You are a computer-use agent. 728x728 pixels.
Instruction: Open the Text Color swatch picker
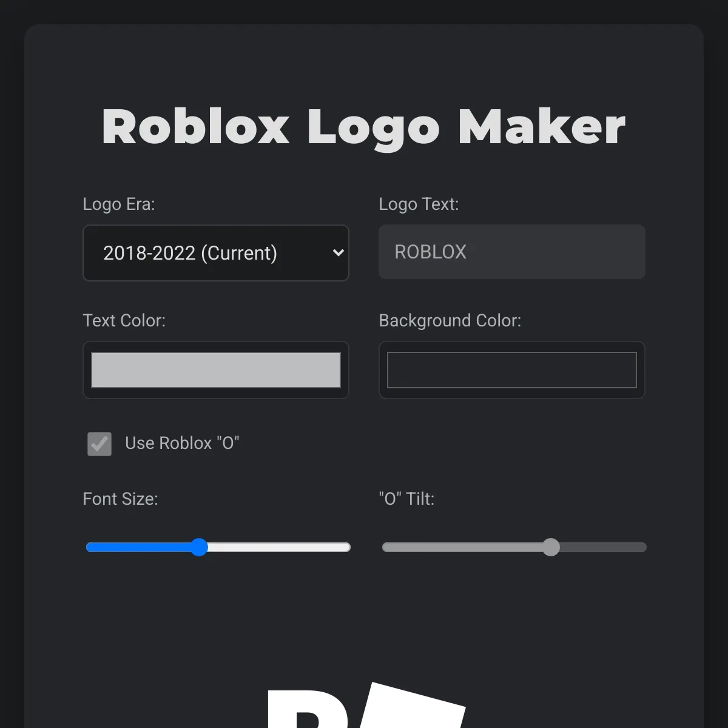click(216, 370)
